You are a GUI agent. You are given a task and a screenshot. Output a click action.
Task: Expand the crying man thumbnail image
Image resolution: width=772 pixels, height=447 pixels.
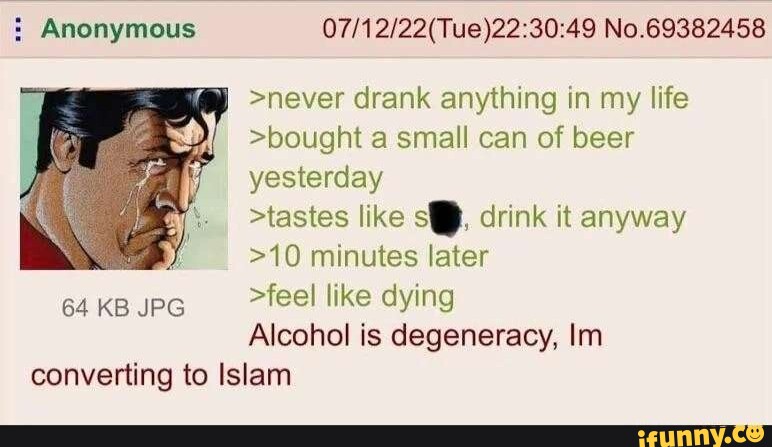pos(124,179)
